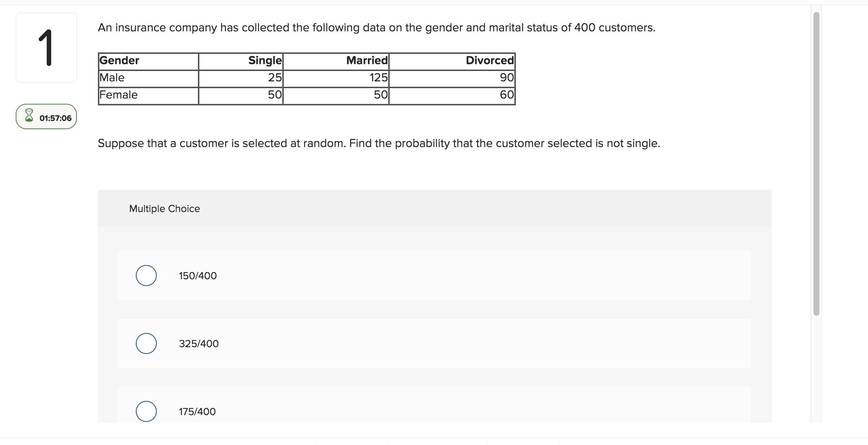
Task: Choose the 325/400 radio button
Action: 146,343
